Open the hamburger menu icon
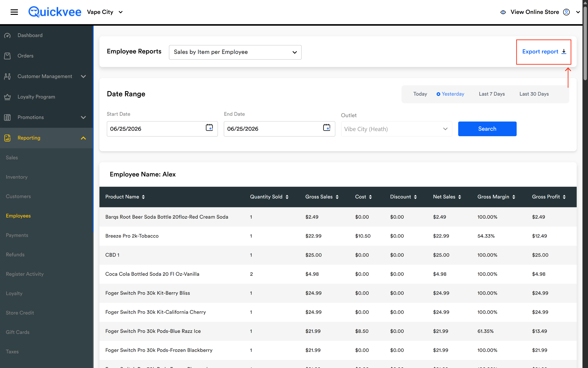Image resolution: width=588 pixels, height=368 pixels. (14, 12)
